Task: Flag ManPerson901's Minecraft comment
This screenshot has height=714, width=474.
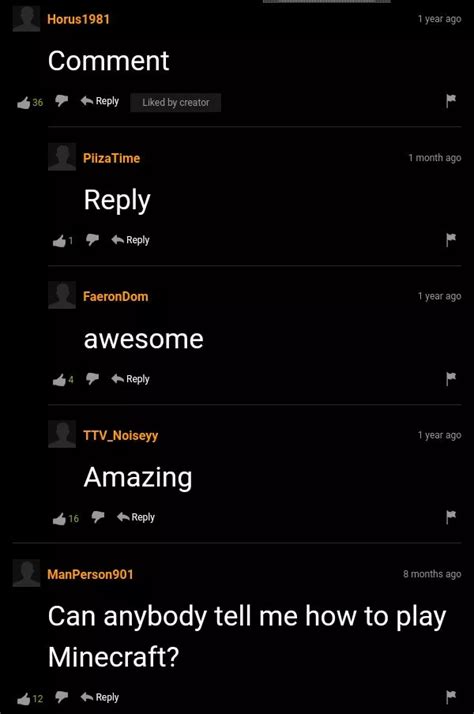Action: pyautogui.click(x=450, y=697)
